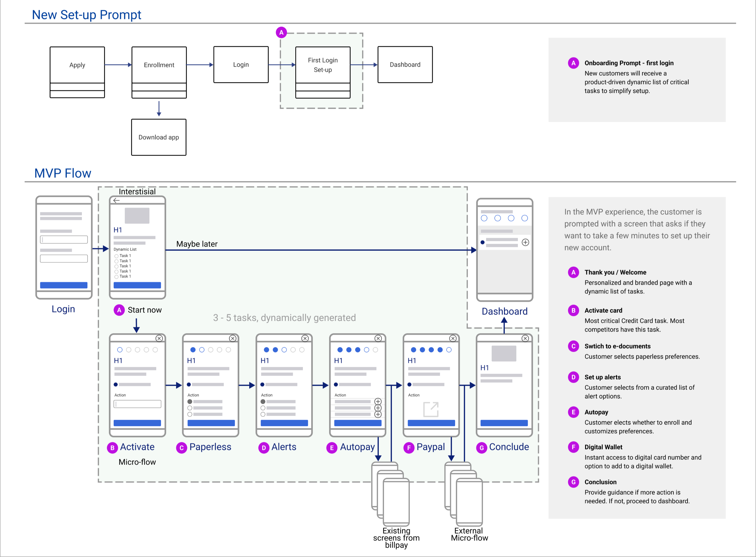This screenshot has height=557, width=756.
Task: Click the second input field on the Login mockup
Action: click(64, 259)
